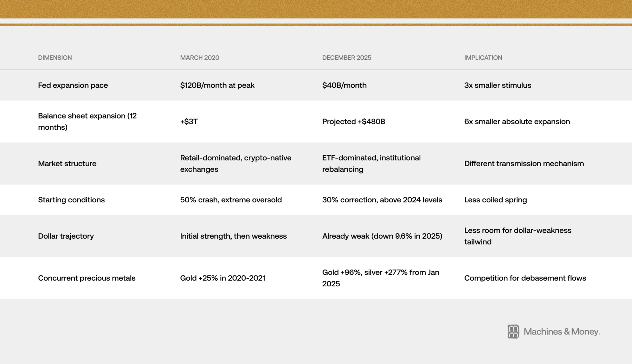Click the ETF-dominated, institutional rebalancing cell

click(371, 164)
